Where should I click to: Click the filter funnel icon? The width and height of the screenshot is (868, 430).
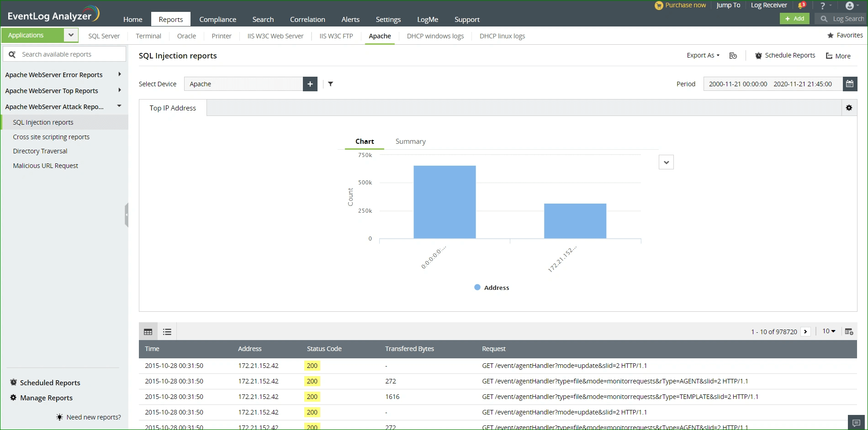pos(331,84)
